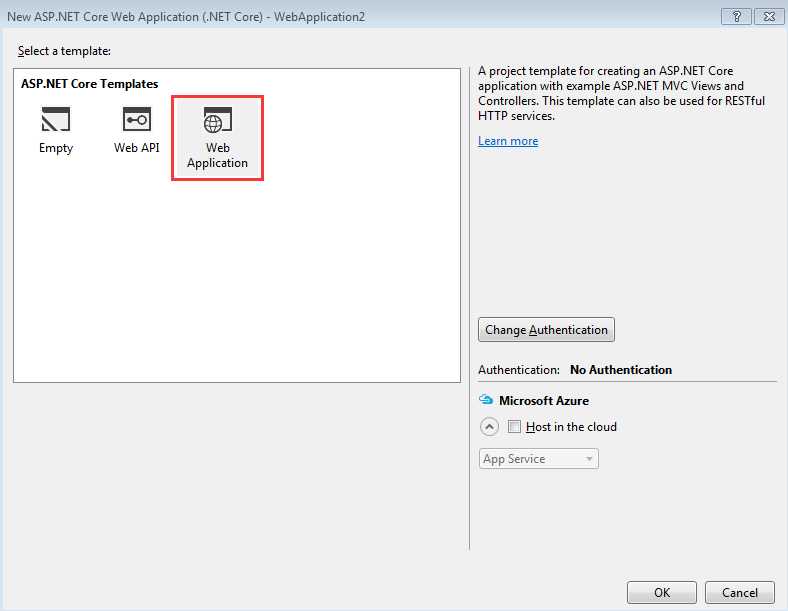
Task: Collapse the Azure section with the round chevron
Action: [489, 427]
